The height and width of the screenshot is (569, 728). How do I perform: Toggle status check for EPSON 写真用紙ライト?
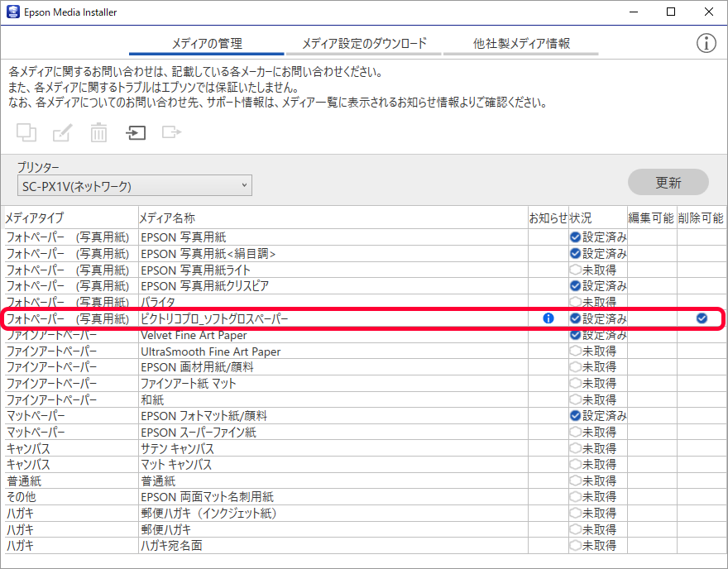coord(575,270)
